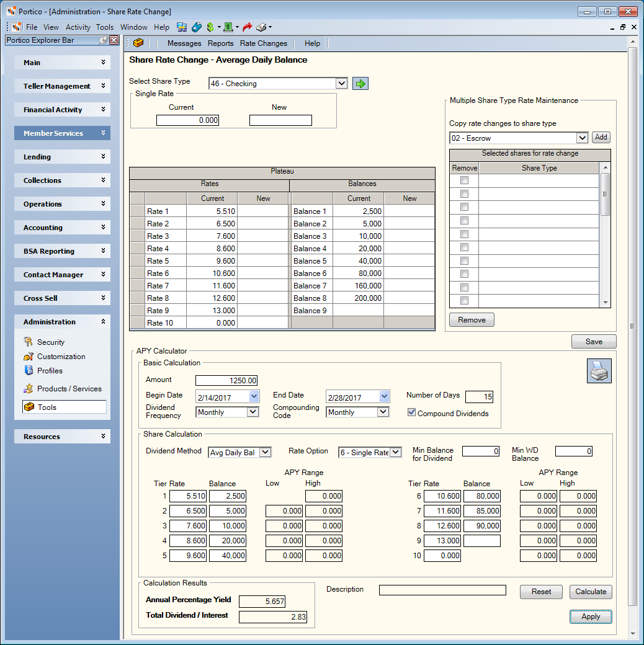Click the printer icon in APY Calculator
The image size is (644, 645).
(x=599, y=371)
